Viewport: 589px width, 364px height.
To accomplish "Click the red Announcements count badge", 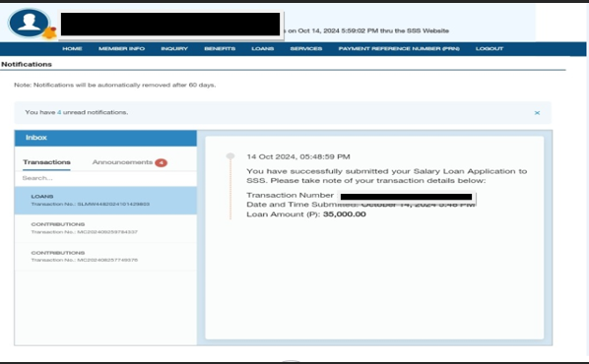I will click(162, 162).
